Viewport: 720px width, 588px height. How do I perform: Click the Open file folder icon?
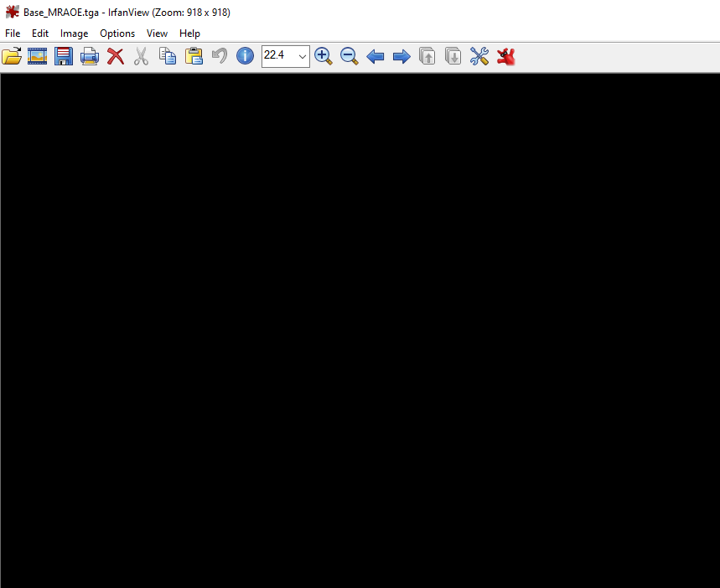[x=12, y=56]
